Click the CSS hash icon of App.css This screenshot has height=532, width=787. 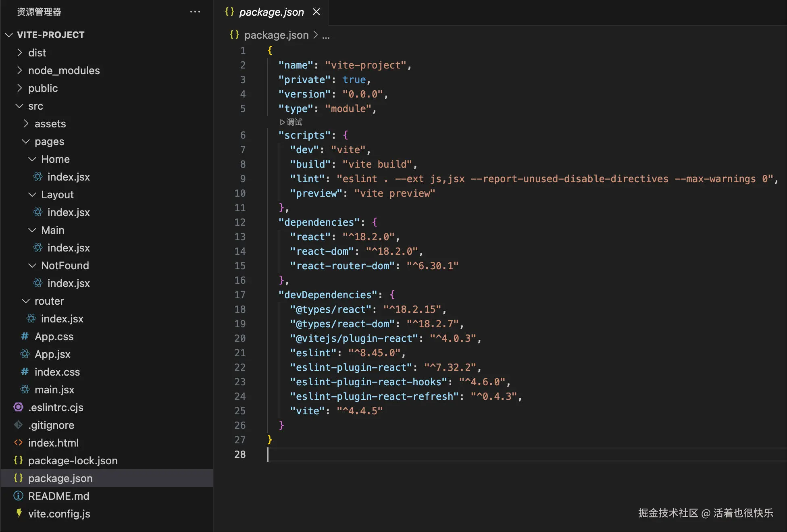click(25, 336)
